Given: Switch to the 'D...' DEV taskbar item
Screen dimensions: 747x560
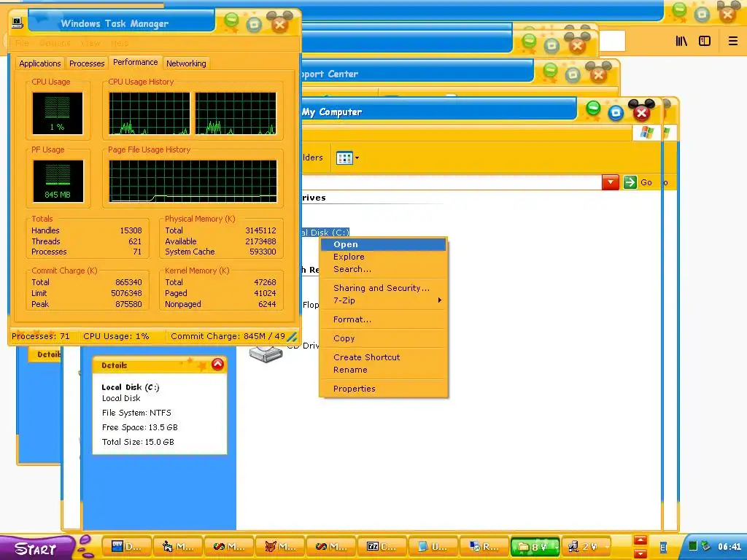Looking at the screenshot, I should tap(126, 547).
